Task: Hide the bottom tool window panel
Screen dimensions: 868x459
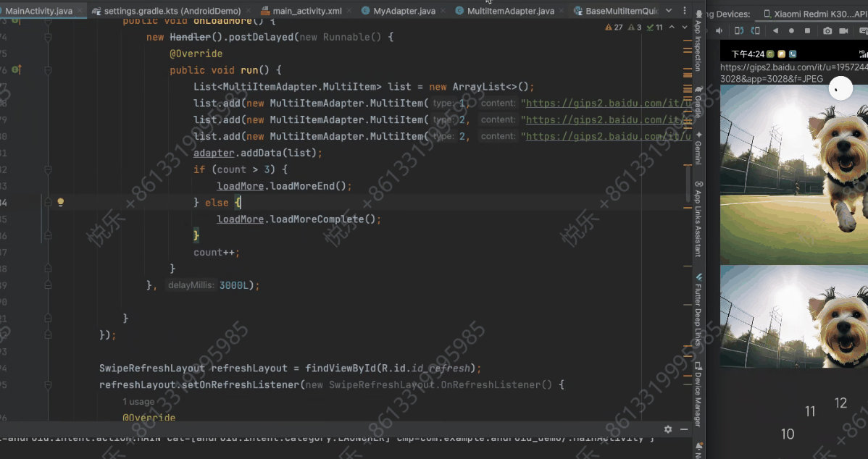Action: (684, 429)
